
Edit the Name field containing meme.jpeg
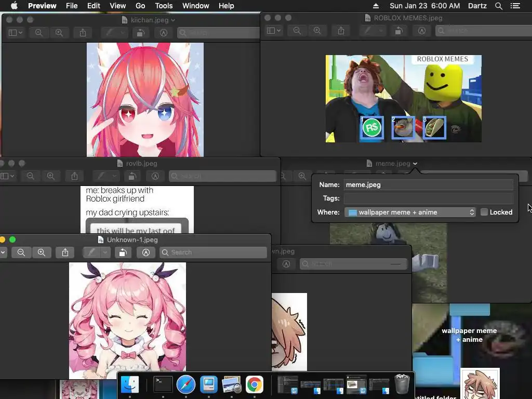pos(428,185)
